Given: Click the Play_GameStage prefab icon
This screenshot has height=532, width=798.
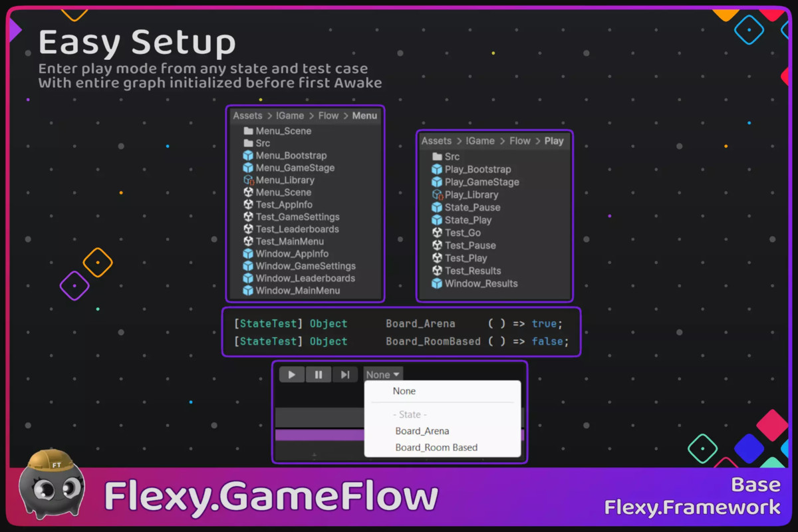Looking at the screenshot, I should pos(437,182).
